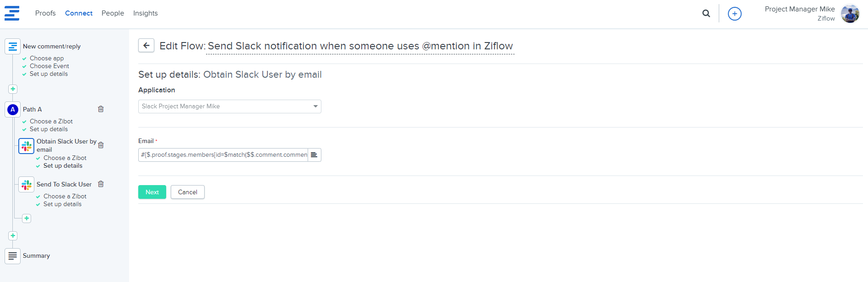Click into the Email input field
This screenshot has height=282, width=868.
[x=223, y=155]
